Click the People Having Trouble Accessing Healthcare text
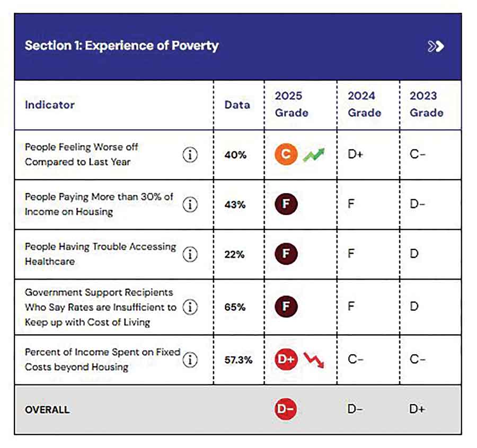 point(100,254)
